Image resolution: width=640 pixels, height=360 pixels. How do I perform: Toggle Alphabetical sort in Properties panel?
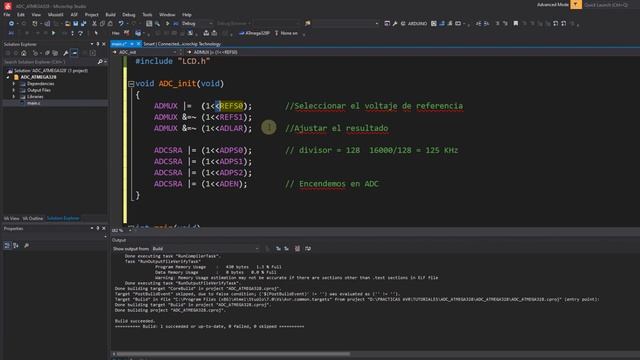pyautogui.click(x=16, y=245)
